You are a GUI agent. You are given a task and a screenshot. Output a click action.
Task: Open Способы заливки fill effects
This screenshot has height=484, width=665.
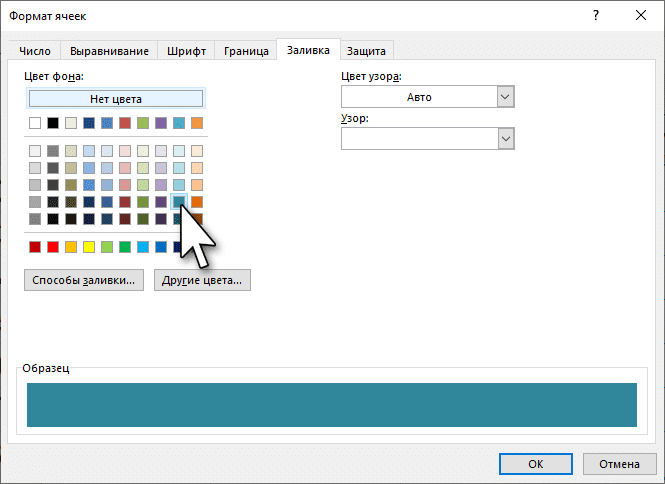[84, 281]
